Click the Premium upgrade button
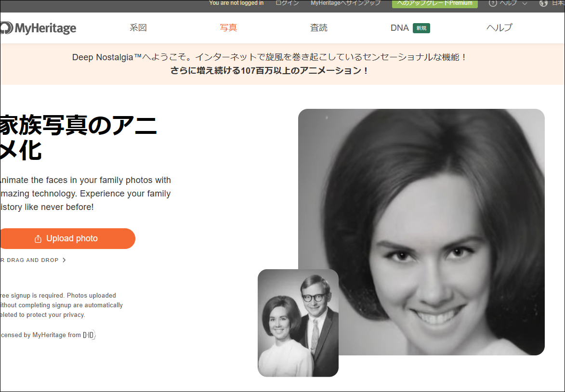 tap(434, 3)
